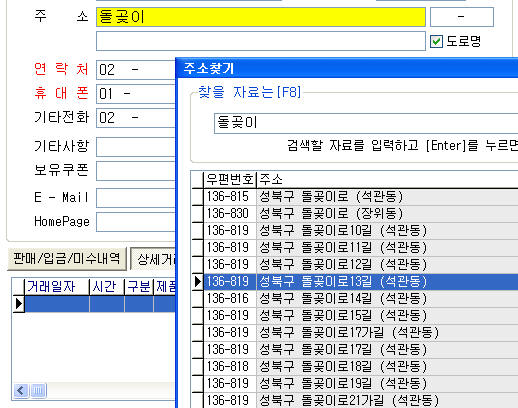Click the E-Mail input field
The image size is (518, 408).
point(136,198)
